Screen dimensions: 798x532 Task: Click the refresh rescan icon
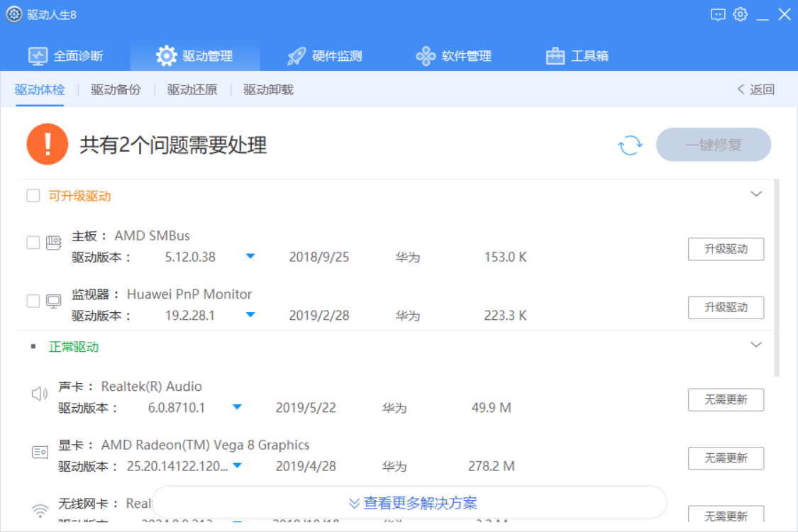pos(630,145)
